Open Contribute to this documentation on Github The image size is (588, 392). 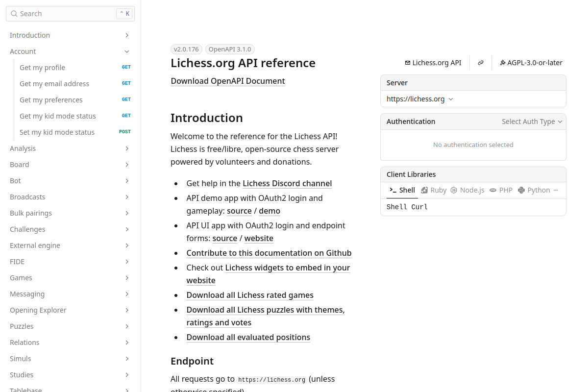pos(269,253)
